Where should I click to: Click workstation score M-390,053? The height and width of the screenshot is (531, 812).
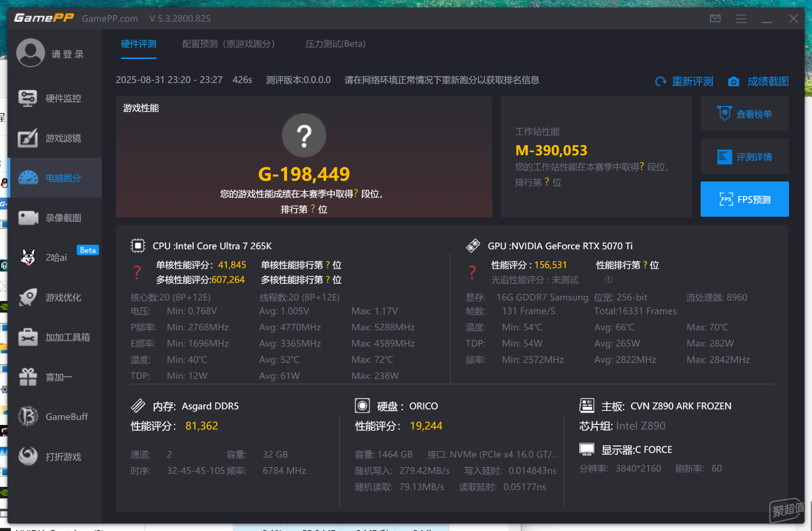coord(551,150)
